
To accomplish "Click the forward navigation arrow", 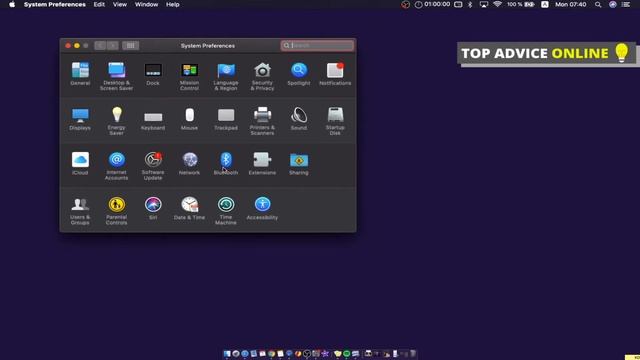I will pos(113,45).
